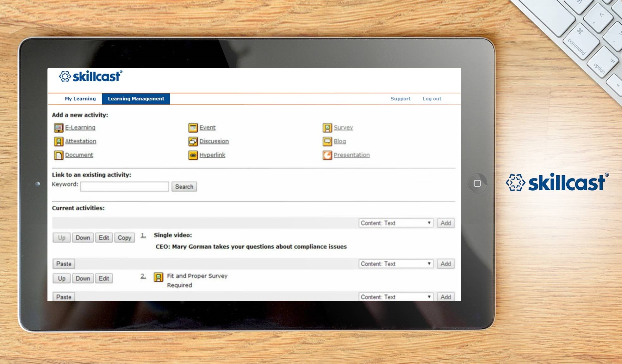Screen dimensions: 622x364
Task: Open the bottom Content: Text dropdown
Action: pos(395,297)
